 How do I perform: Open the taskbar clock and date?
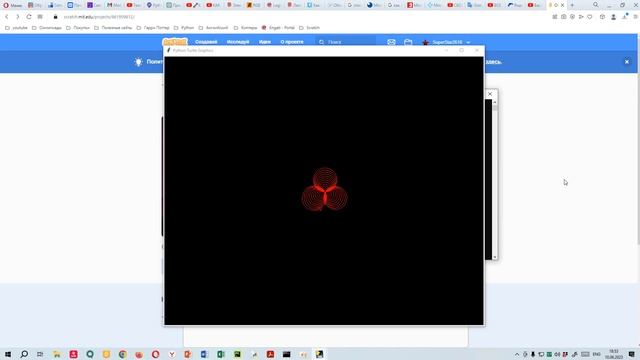pyautogui.click(x=614, y=354)
